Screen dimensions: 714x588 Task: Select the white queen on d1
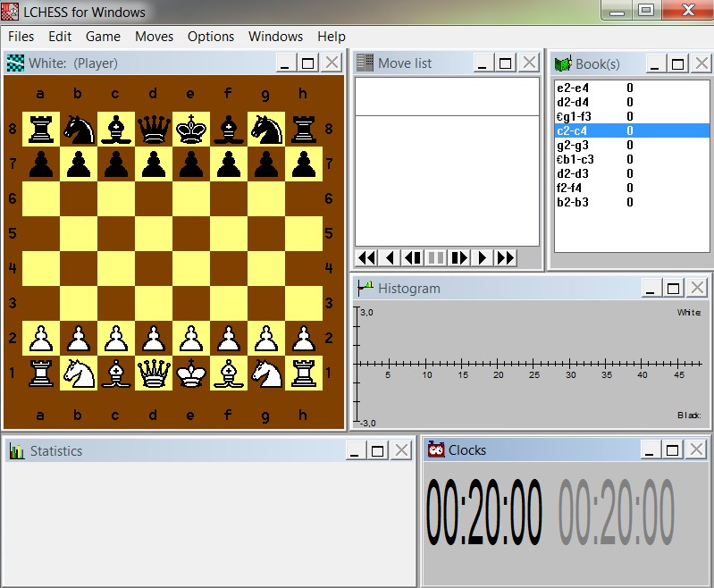154,374
